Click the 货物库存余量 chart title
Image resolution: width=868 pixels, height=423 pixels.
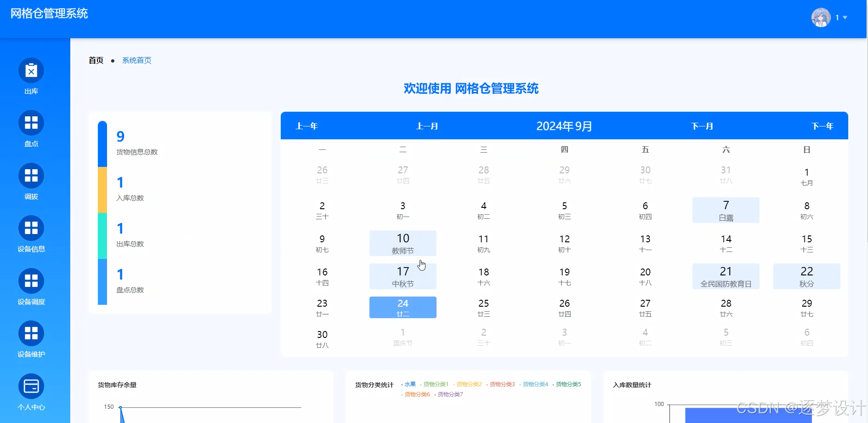[117, 385]
